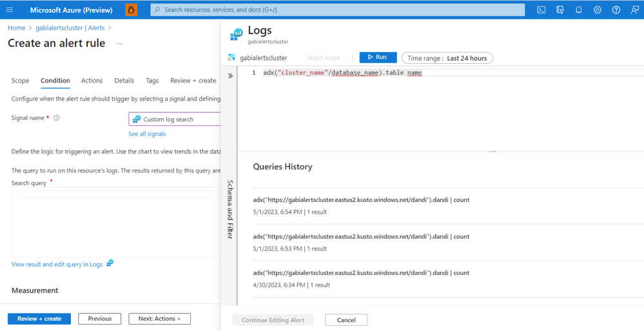644x331 pixels.
Task: Click the Signal name info icon
Action: pyautogui.click(x=57, y=117)
